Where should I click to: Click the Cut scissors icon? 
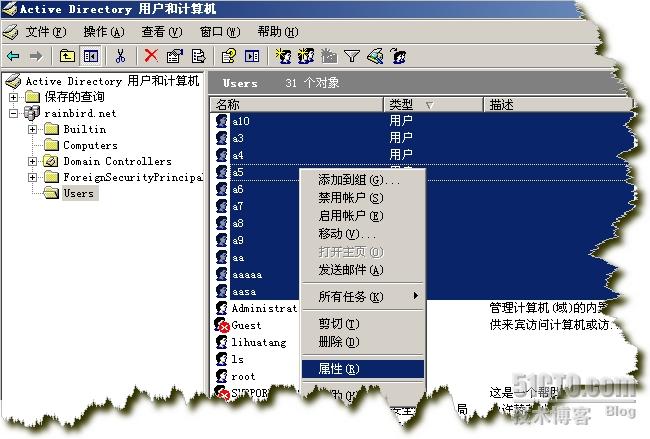point(121,56)
